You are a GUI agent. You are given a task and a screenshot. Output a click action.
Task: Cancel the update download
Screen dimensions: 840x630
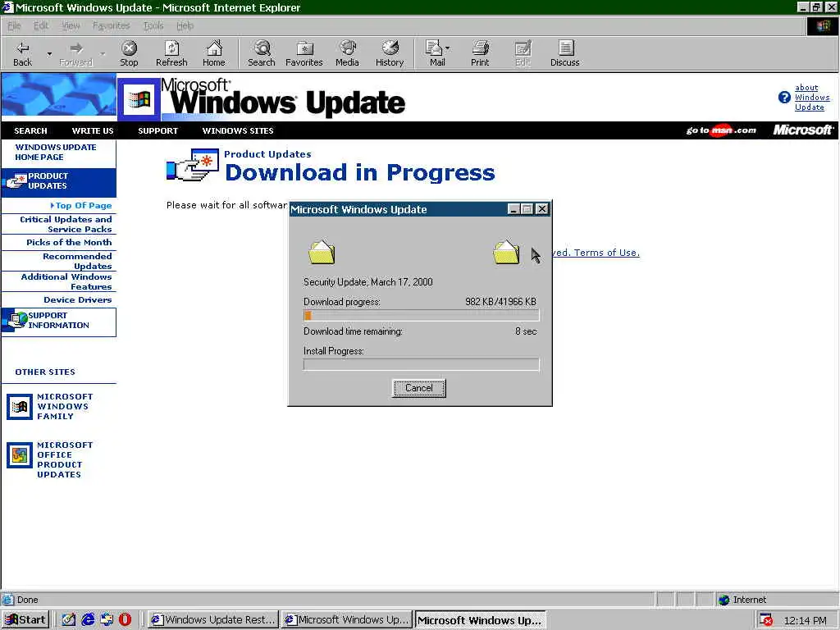[418, 388]
